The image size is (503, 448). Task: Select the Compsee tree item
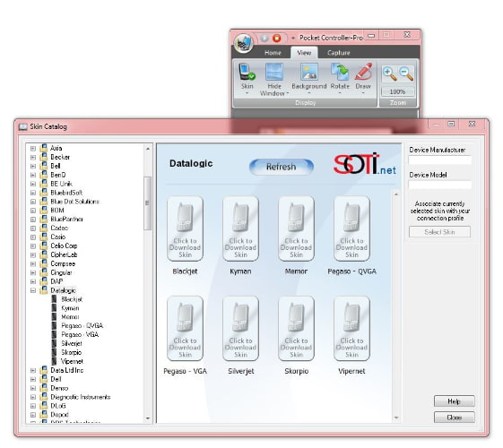(x=63, y=263)
